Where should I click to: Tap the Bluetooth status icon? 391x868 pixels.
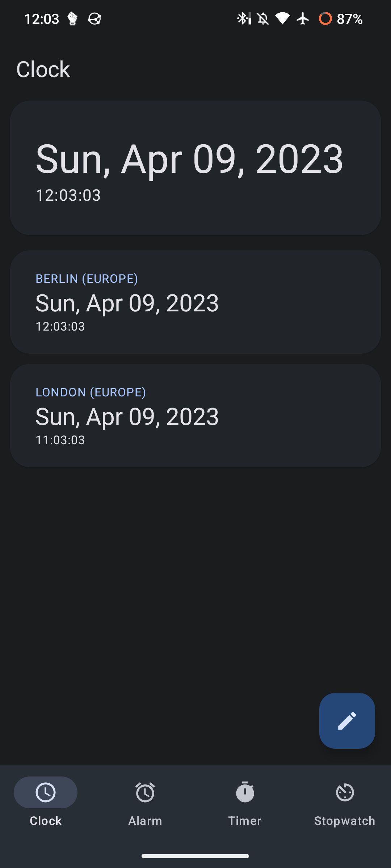click(x=243, y=18)
